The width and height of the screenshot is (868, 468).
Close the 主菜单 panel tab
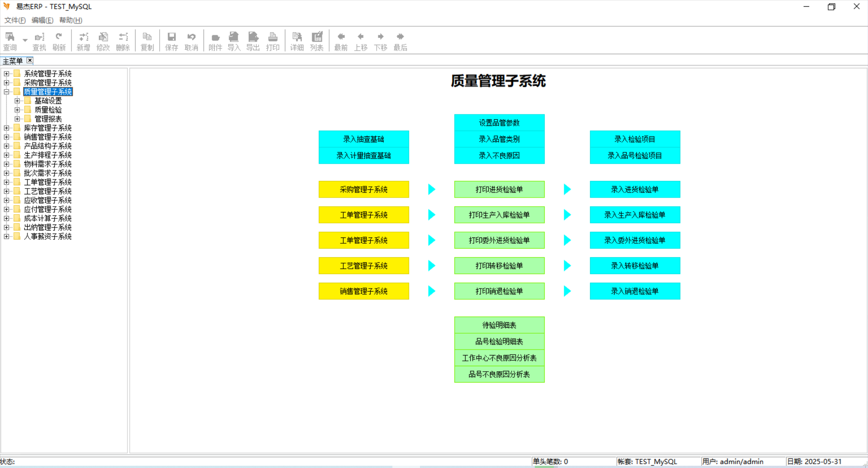pyautogui.click(x=30, y=61)
